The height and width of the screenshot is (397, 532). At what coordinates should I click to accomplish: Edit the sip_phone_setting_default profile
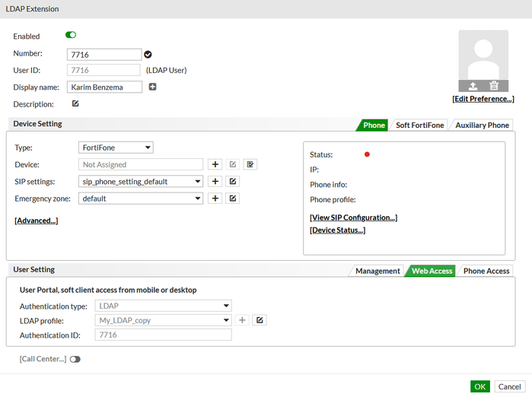tap(233, 181)
